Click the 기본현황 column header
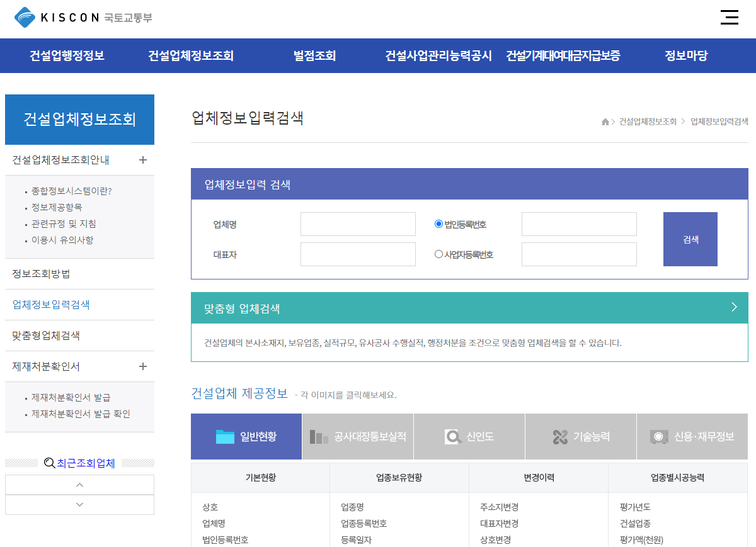 [260, 478]
